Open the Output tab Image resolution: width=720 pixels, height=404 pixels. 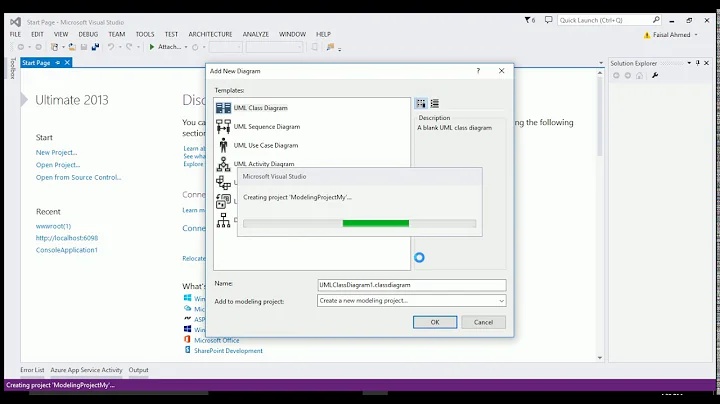[x=138, y=370]
